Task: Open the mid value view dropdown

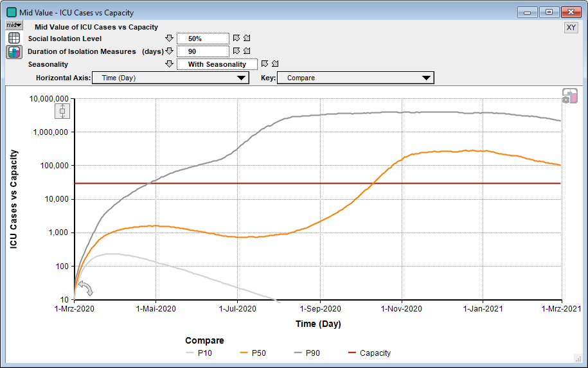Action: coord(14,25)
